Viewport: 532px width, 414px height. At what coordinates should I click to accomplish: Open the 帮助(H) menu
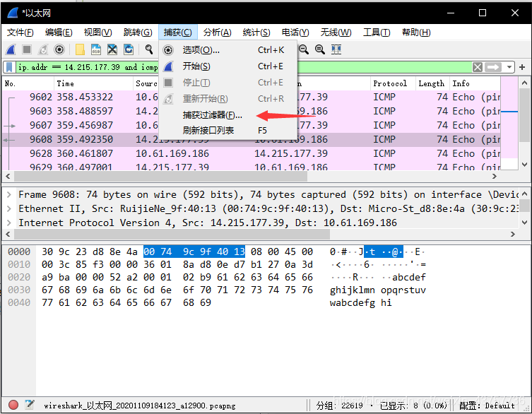[x=416, y=32]
